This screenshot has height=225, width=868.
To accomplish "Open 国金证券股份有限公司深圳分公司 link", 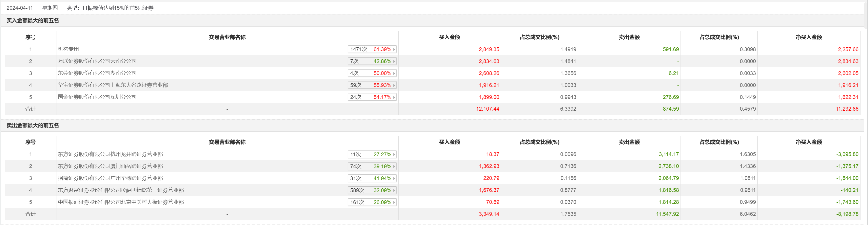I will [x=97, y=97].
